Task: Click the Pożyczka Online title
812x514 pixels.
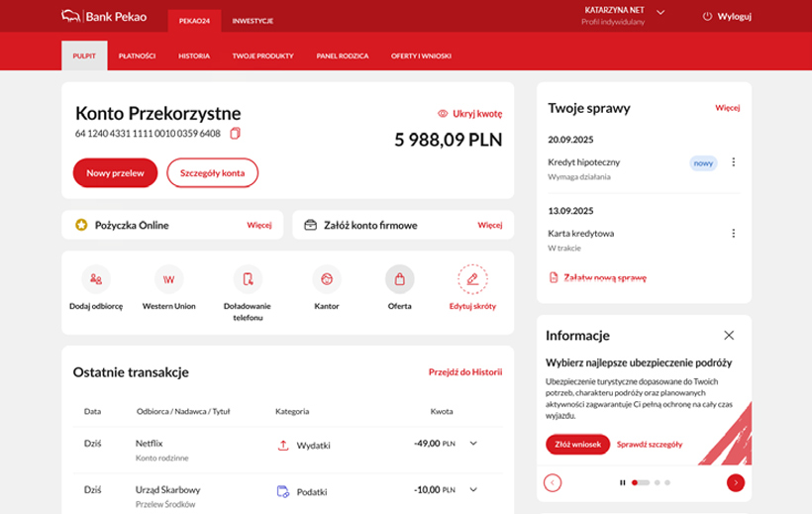Action: coord(132,225)
